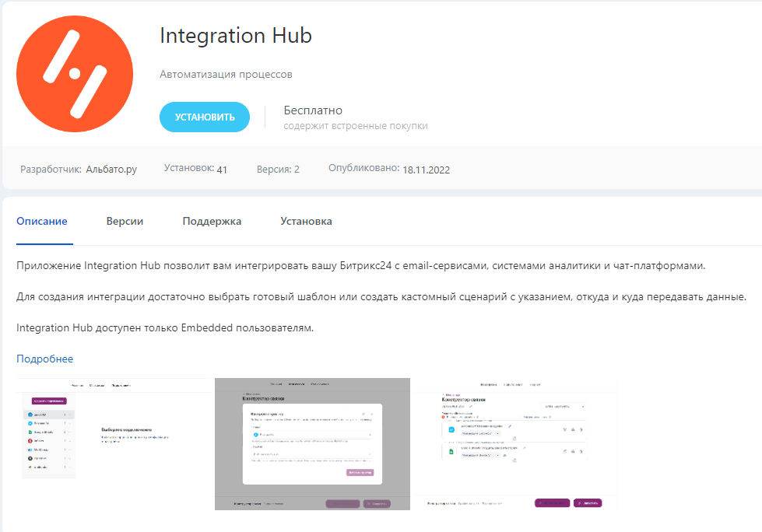This screenshot has width=762, height=532.
Task: Click the Автоматизация процессов category text
Action: coord(226,74)
